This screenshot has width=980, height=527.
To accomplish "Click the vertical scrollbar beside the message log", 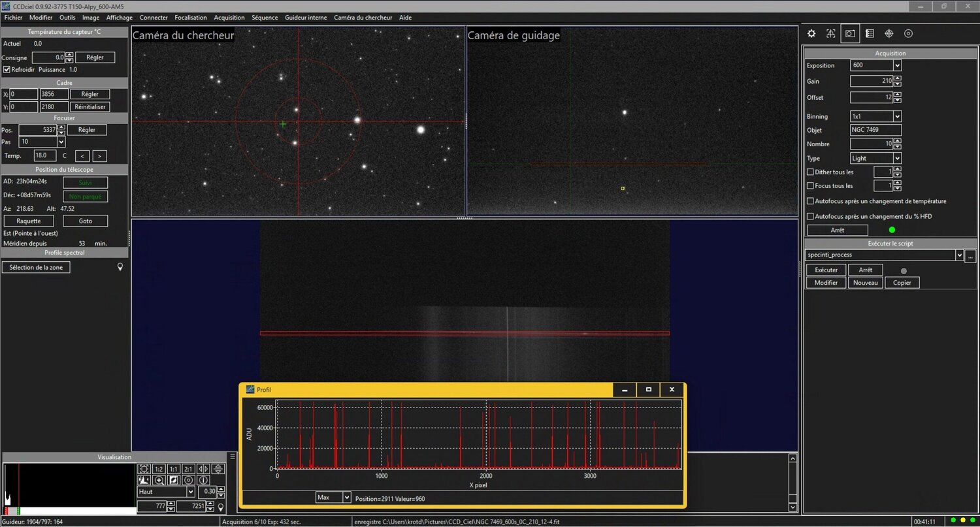I will [793, 483].
